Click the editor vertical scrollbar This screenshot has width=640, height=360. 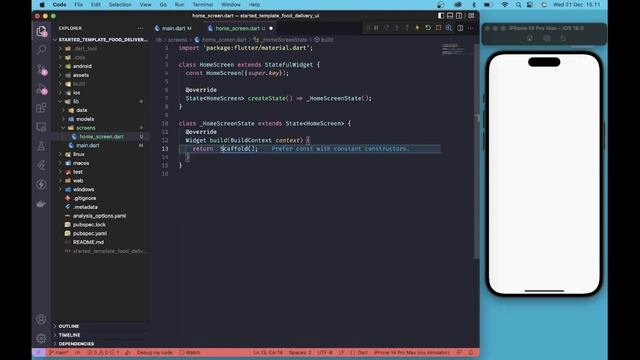pos(476,151)
